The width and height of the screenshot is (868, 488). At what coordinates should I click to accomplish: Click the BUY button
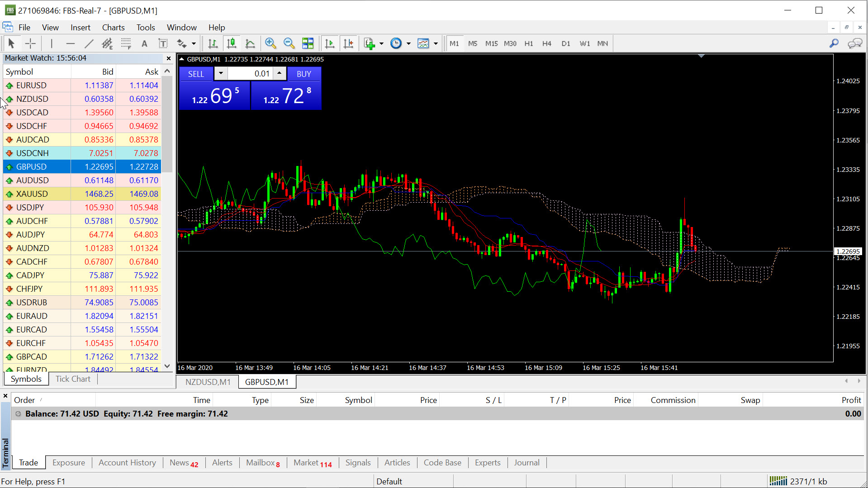tap(304, 74)
